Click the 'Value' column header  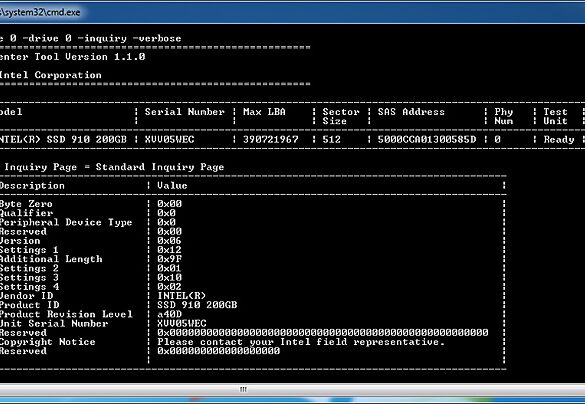click(172, 185)
